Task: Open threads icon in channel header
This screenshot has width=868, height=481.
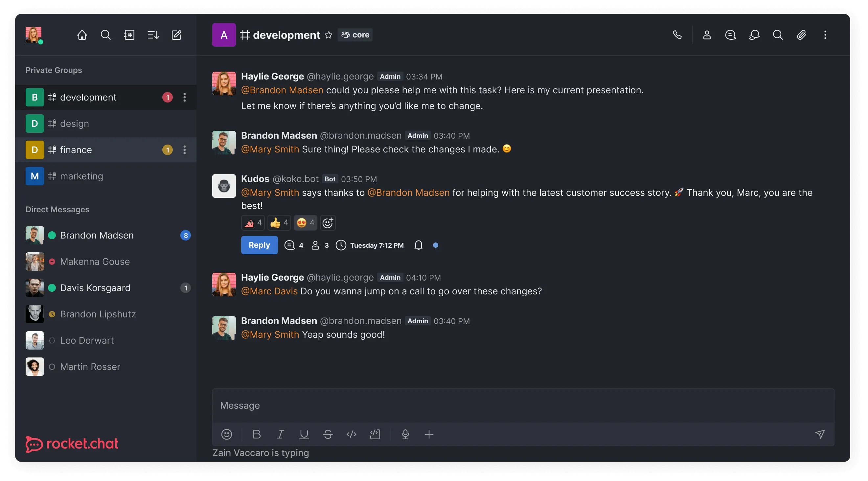Action: click(x=730, y=35)
